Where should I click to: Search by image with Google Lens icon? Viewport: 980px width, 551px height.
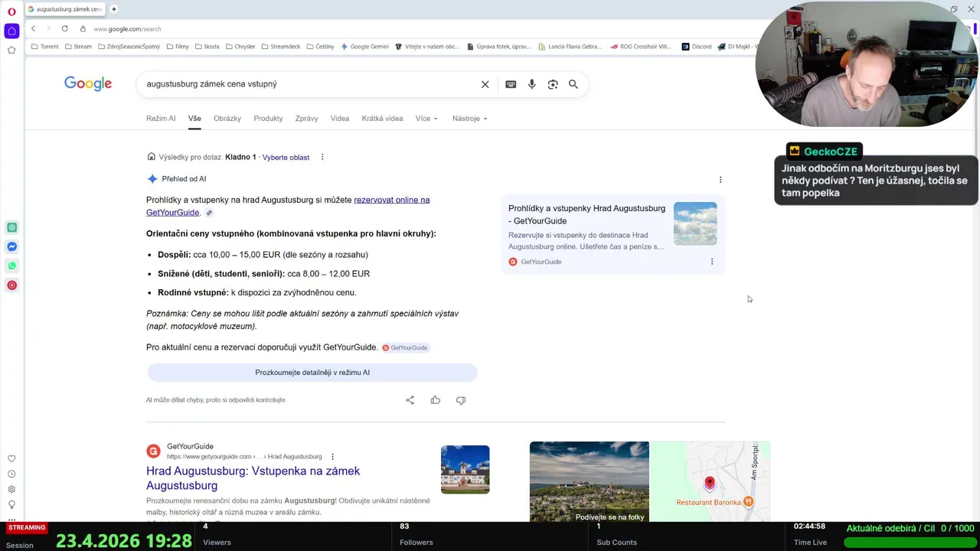click(553, 84)
